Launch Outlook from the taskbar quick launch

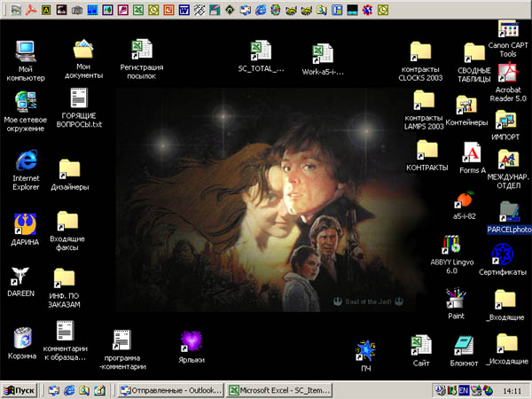tap(53, 390)
